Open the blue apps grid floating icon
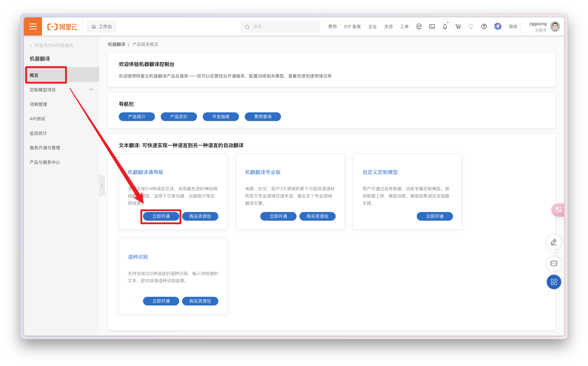Image resolution: width=588 pixels, height=366 pixels. pyautogui.click(x=554, y=282)
